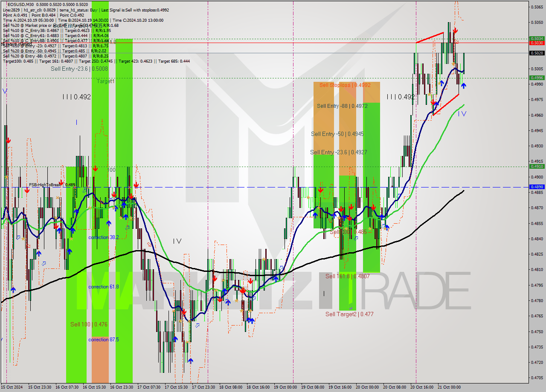Click the 0.4750 price axis value
This screenshot has width=546, height=392.
pos(537,331)
